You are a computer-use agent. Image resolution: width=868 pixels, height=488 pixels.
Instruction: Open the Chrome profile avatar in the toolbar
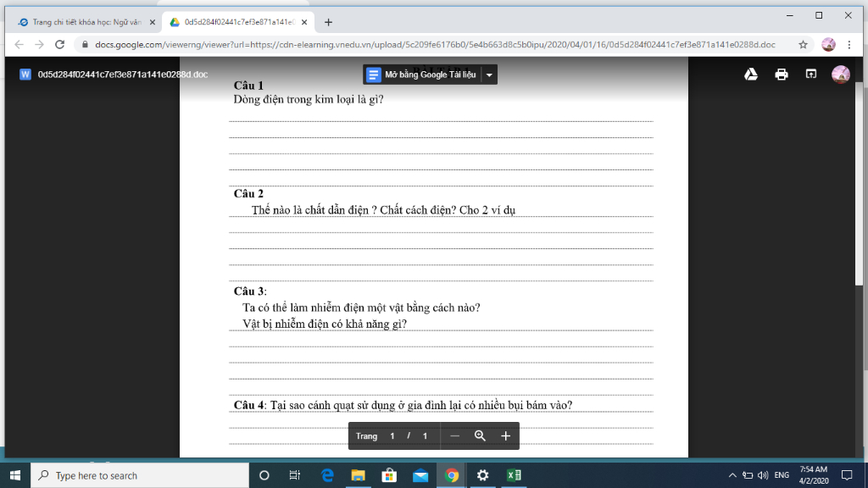tap(828, 45)
